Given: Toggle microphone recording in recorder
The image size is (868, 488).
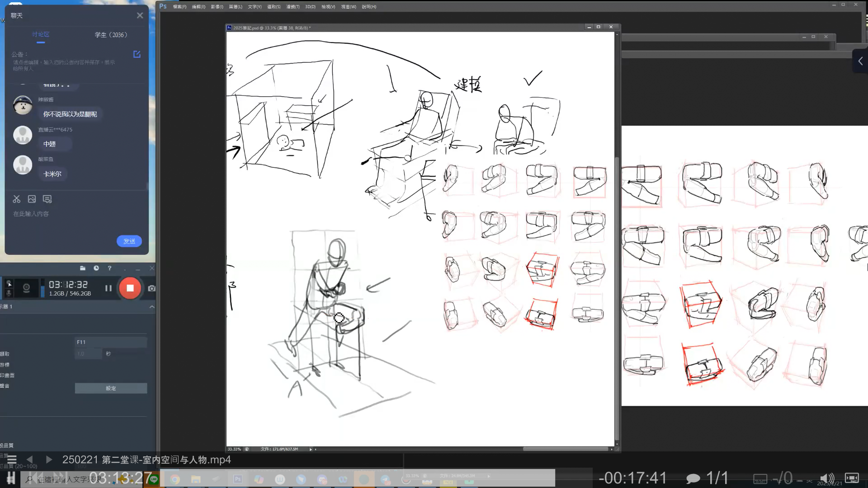Looking at the screenshot, I should [x=9, y=293].
